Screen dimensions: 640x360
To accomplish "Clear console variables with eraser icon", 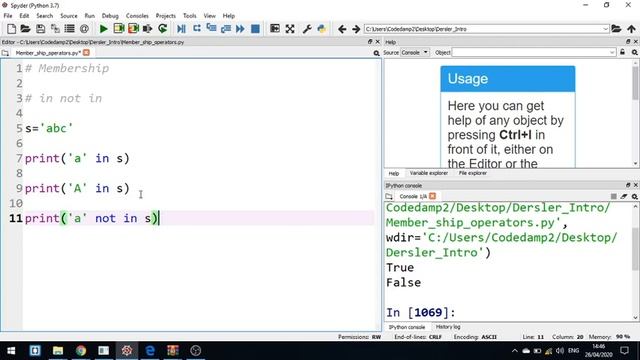I will pyautogui.click(x=624, y=196).
